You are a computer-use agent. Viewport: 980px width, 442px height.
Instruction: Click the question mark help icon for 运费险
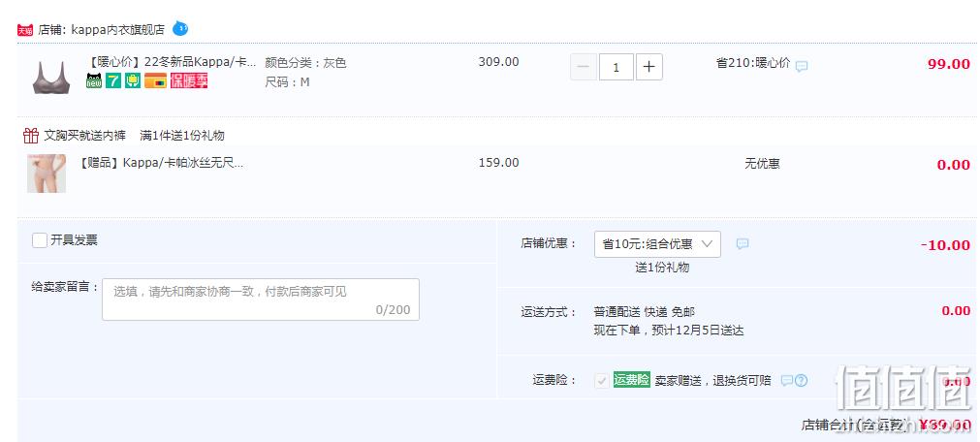pyautogui.click(x=802, y=380)
